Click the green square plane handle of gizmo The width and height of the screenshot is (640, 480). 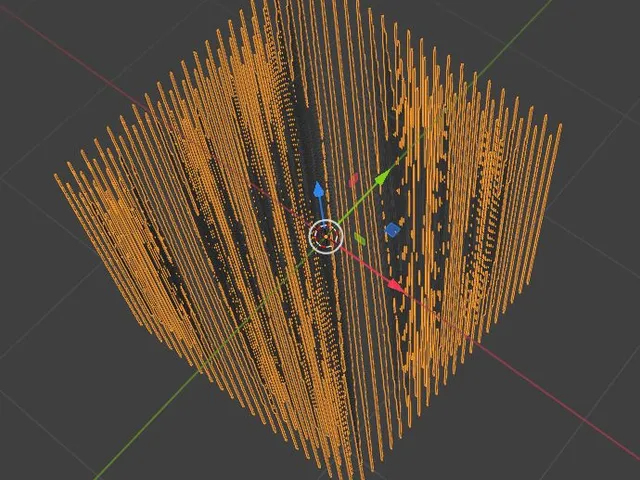[x=360, y=239]
